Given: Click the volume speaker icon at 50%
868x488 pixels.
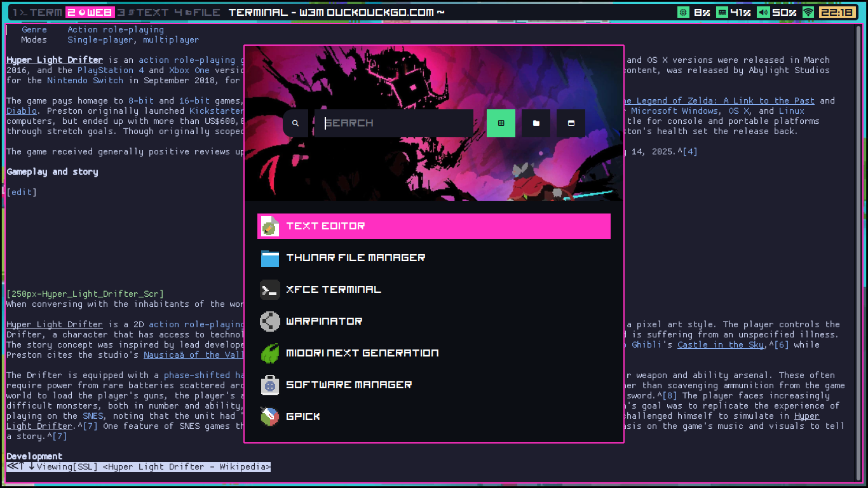Looking at the screenshot, I should (x=763, y=12).
